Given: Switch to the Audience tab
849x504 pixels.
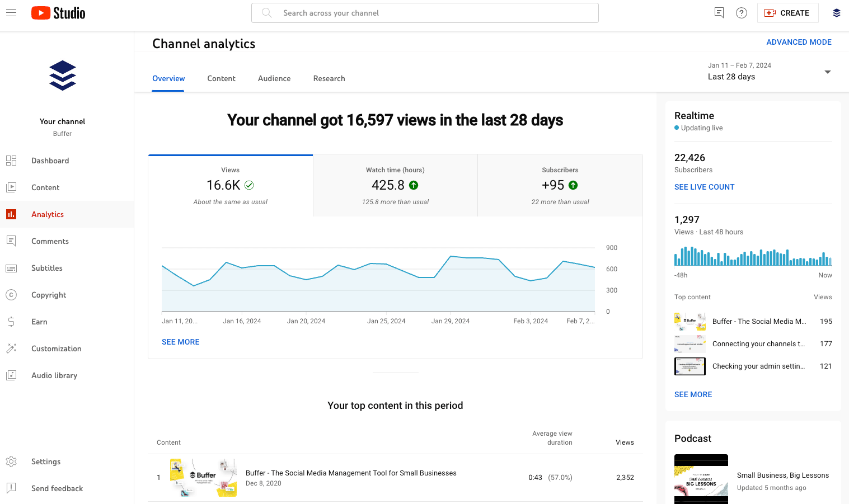Looking at the screenshot, I should (274, 78).
